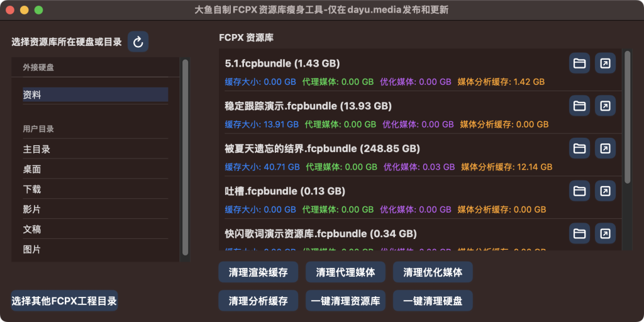This screenshot has height=322, width=644.
Task: Click the sidebar directory list scrollbar
Action: [x=186, y=157]
